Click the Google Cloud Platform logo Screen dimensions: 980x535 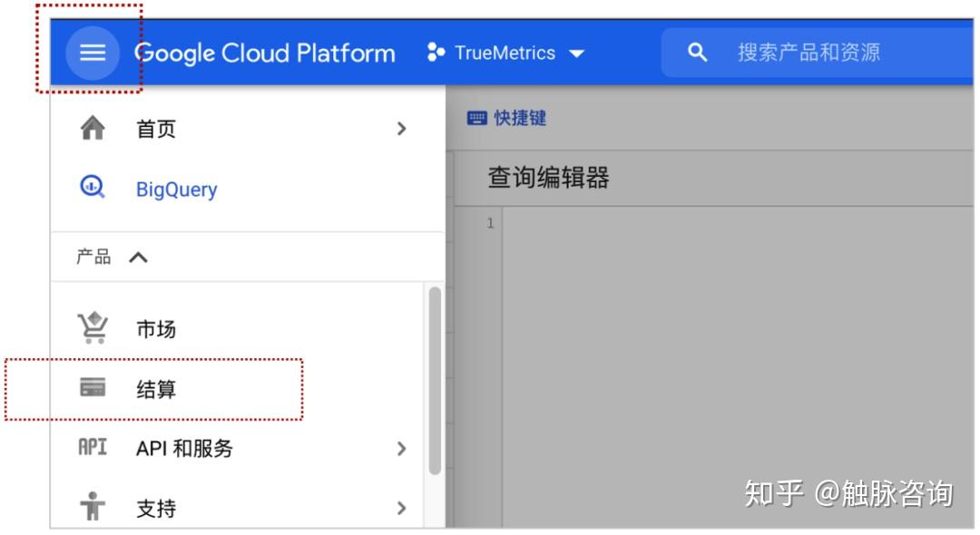coord(265,53)
